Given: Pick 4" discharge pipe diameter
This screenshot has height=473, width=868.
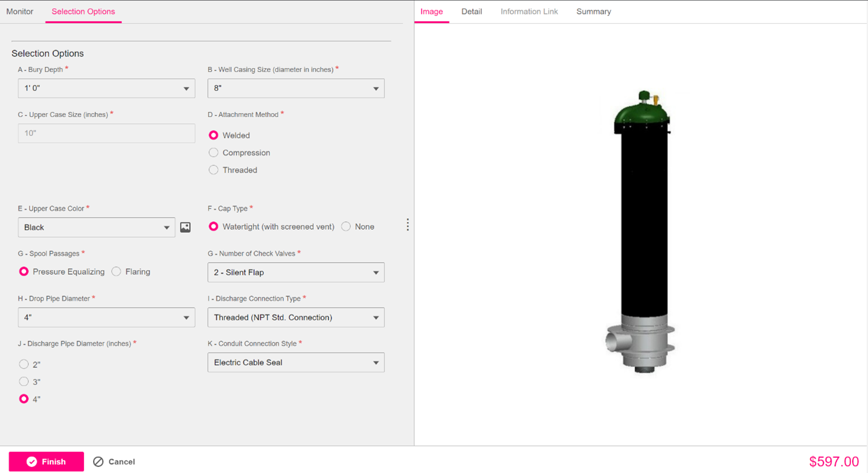Looking at the screenshot, I should (24, 399).
